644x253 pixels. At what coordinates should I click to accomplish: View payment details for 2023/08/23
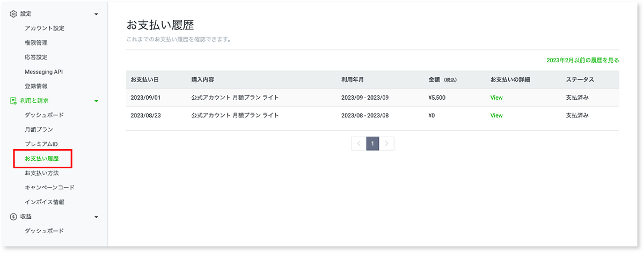pyautogui.click(x=496, y=115)
